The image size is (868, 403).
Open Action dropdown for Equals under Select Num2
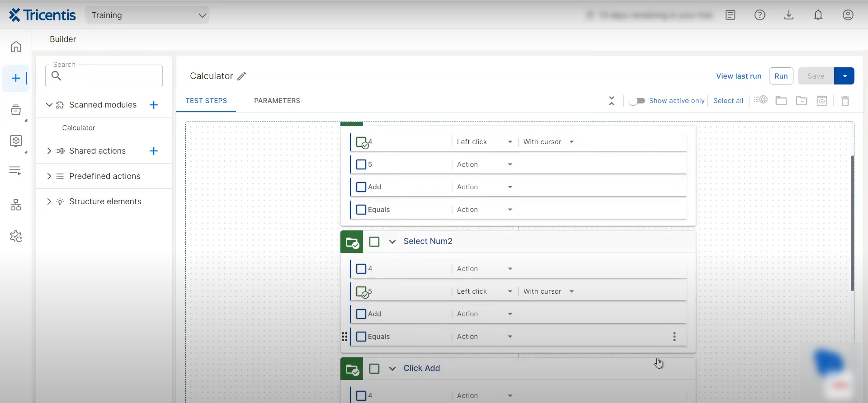pos(484,337)
